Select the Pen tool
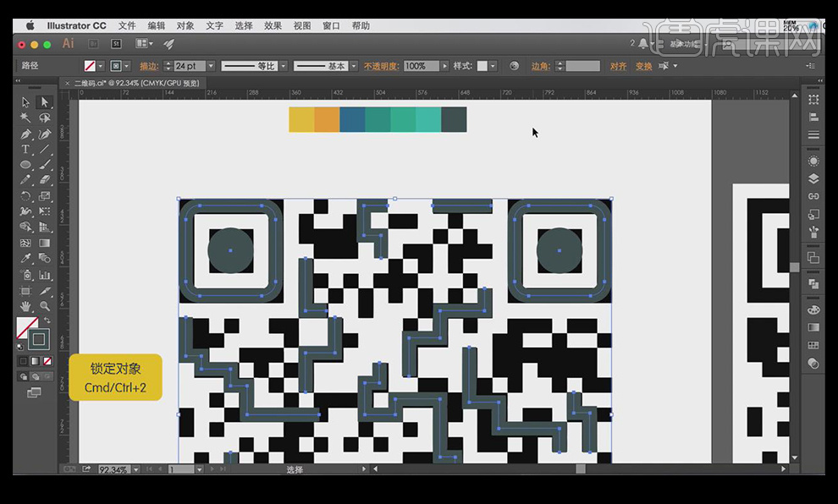 pos(25,134)
